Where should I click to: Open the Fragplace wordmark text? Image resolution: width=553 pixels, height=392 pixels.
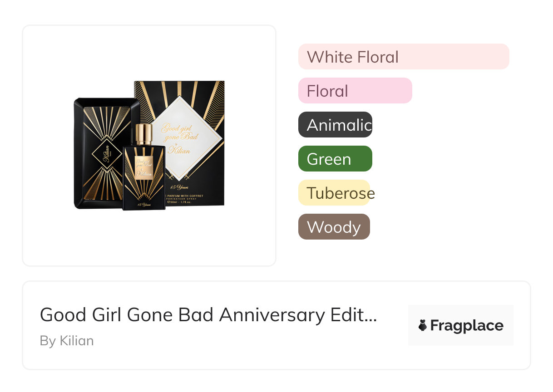pos(467,325)
